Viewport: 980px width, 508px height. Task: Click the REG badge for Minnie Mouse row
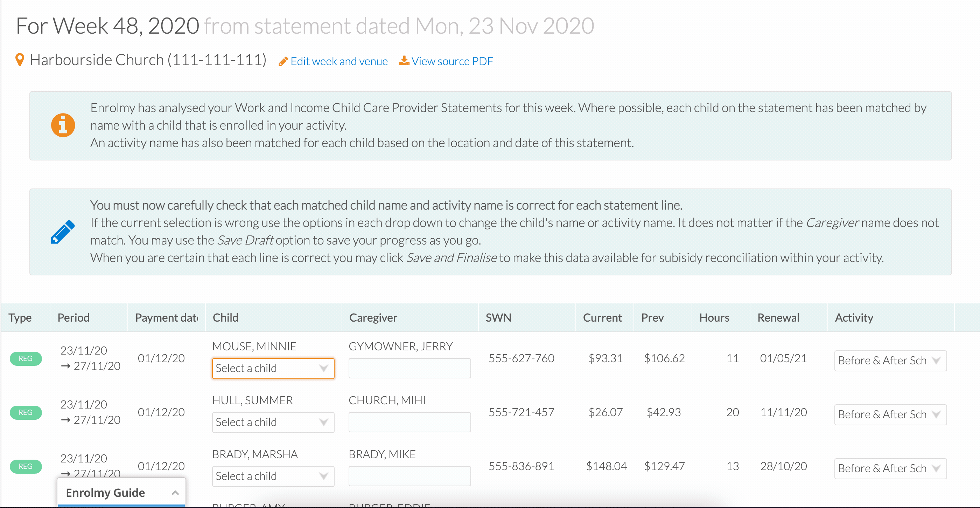pyautogui.click(x=26, y=358)
